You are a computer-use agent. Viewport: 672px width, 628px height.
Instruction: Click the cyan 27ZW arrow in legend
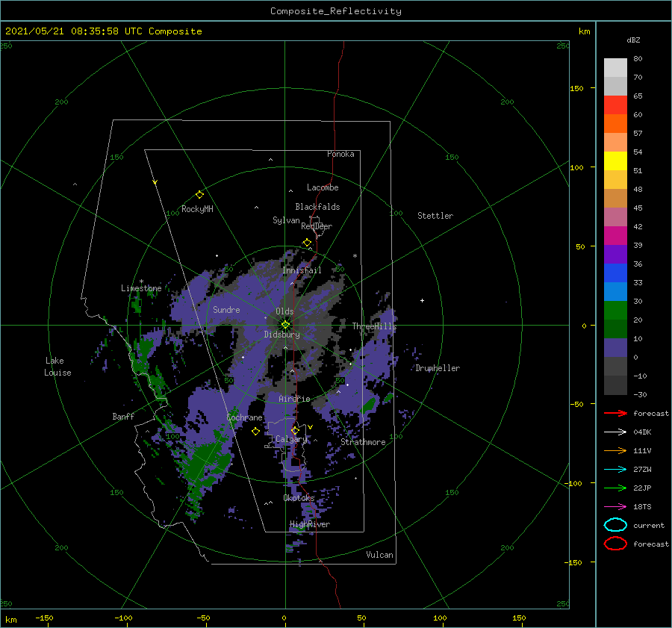click(615, 470)
